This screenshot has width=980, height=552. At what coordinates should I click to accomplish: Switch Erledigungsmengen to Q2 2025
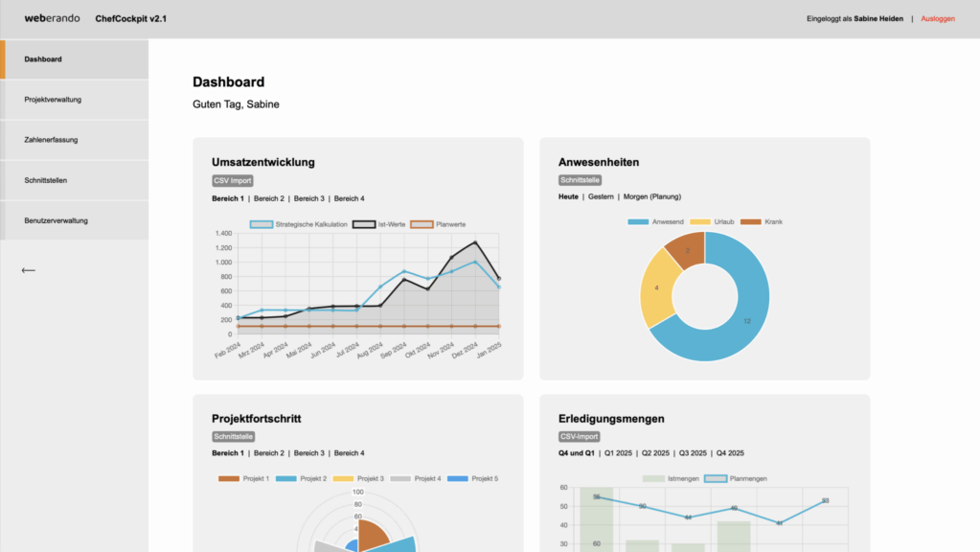[655, 453]
